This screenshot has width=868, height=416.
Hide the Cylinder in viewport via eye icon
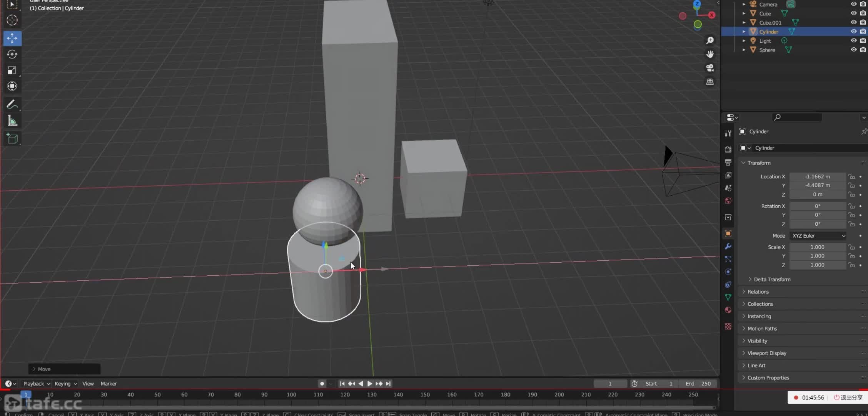point(853,32)
